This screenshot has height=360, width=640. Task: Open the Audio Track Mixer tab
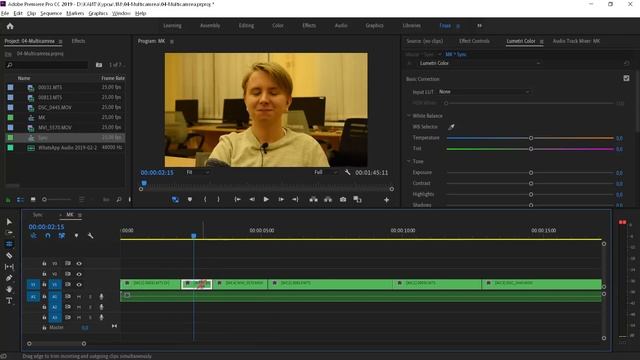click(x=576, y=41)
